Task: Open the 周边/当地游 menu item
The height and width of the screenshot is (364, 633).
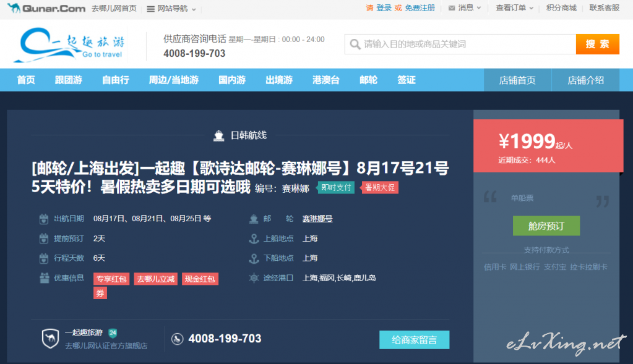Action: click(x=174, y=80)
